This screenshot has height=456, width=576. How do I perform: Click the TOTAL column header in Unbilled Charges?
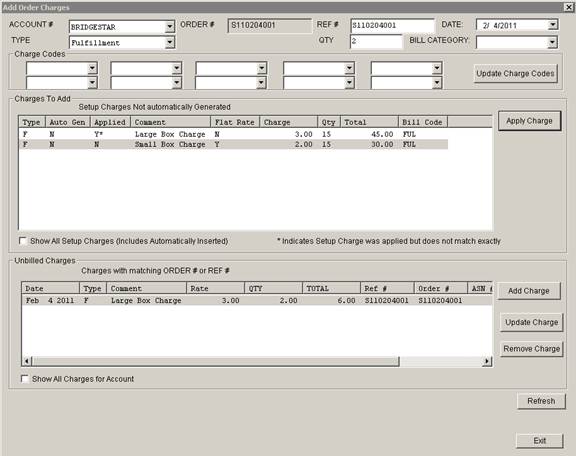[331, 288]
